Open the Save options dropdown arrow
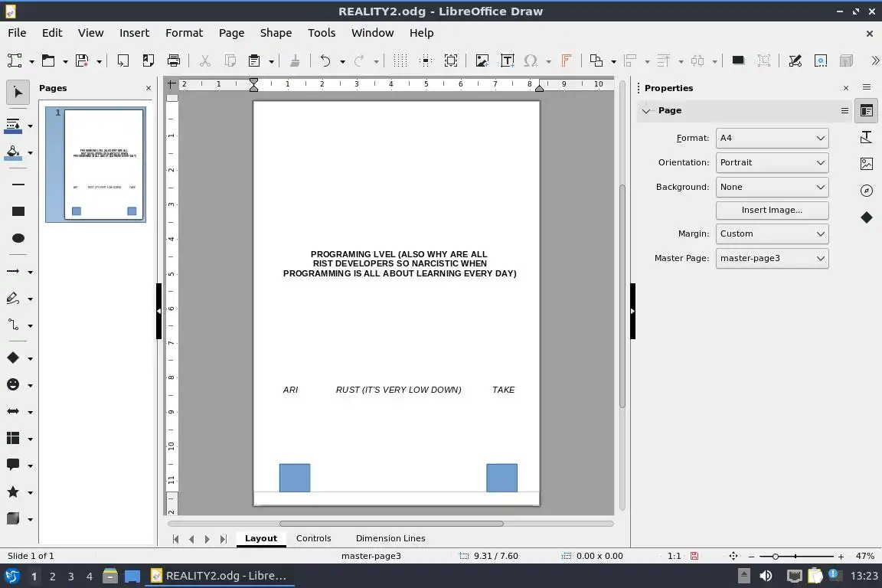This screenshot has width=882, height=588. click(x=99, y=61)
